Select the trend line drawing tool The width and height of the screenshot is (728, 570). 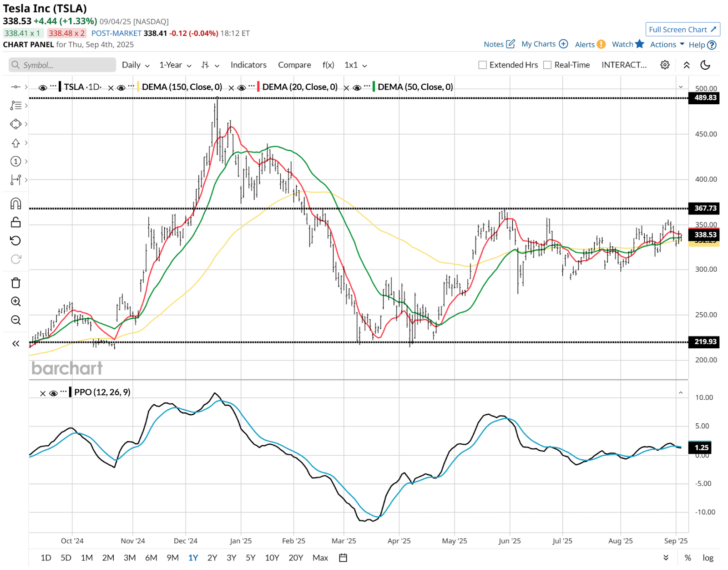[x=15, y=87]
